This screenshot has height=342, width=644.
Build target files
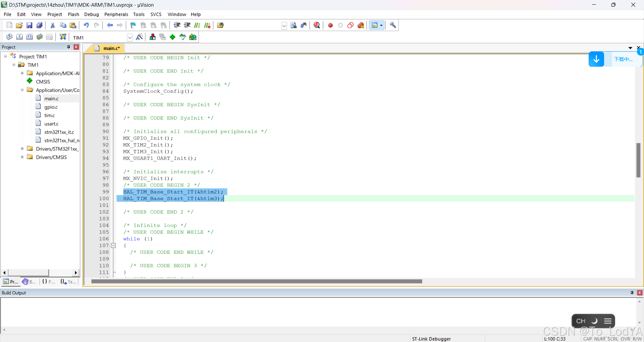click(x=19, y=37)
